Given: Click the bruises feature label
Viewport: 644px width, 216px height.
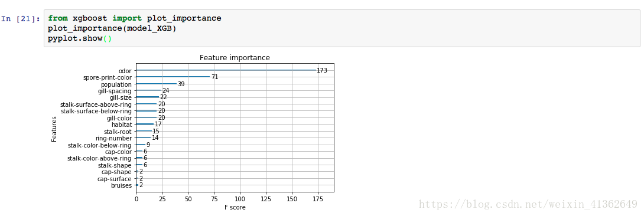Looking at the screenshot, I should point(121,186).
